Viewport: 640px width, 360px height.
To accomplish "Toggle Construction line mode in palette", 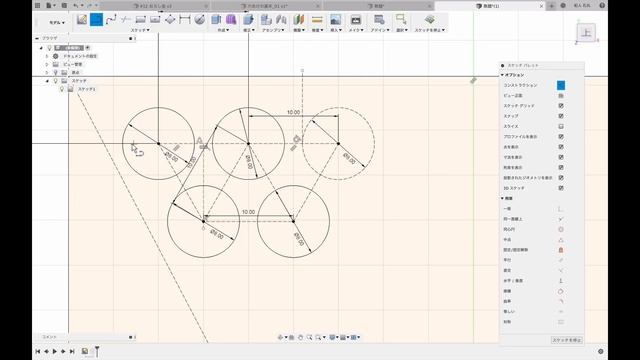I will (561, 85).
